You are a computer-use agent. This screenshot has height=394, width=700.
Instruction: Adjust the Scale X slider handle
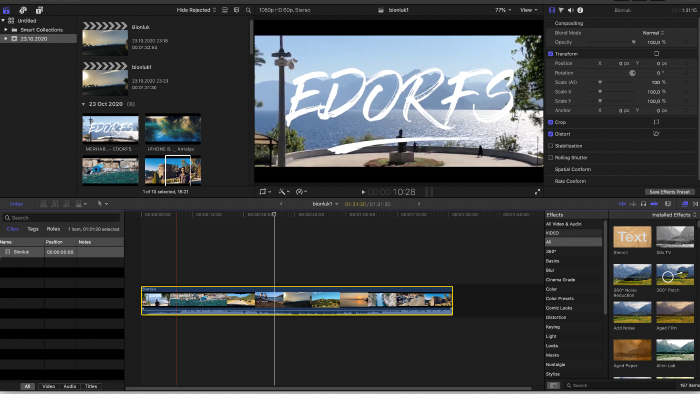click(600, 91)
